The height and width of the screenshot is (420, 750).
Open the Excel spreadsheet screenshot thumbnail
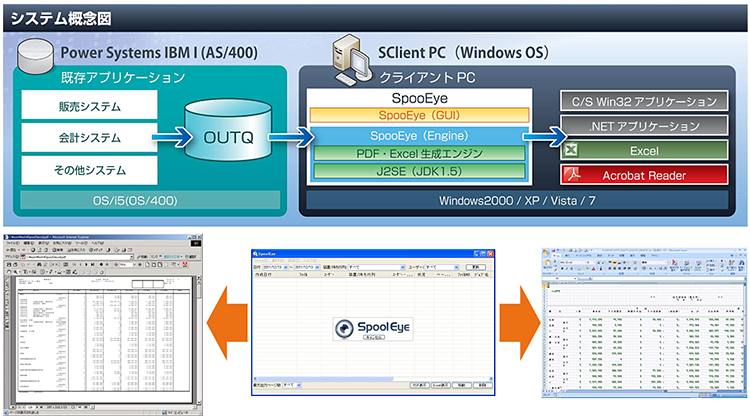coord(644,323)
